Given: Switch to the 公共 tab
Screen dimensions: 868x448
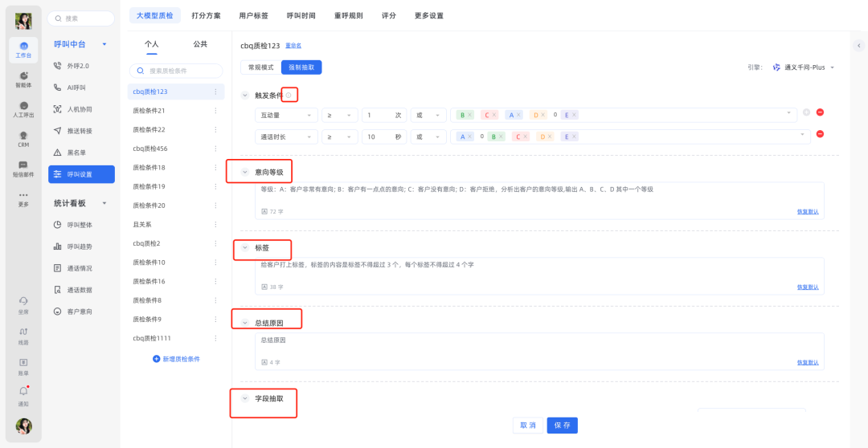Looking at the screenshot, I should pos(200,44).
